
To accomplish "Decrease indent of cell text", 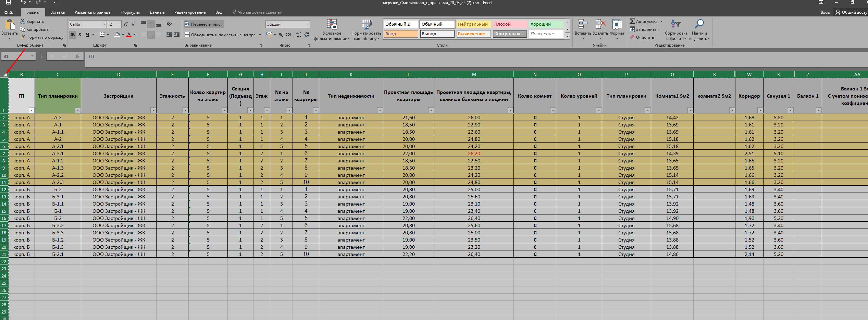I will (x=169, y=35).
